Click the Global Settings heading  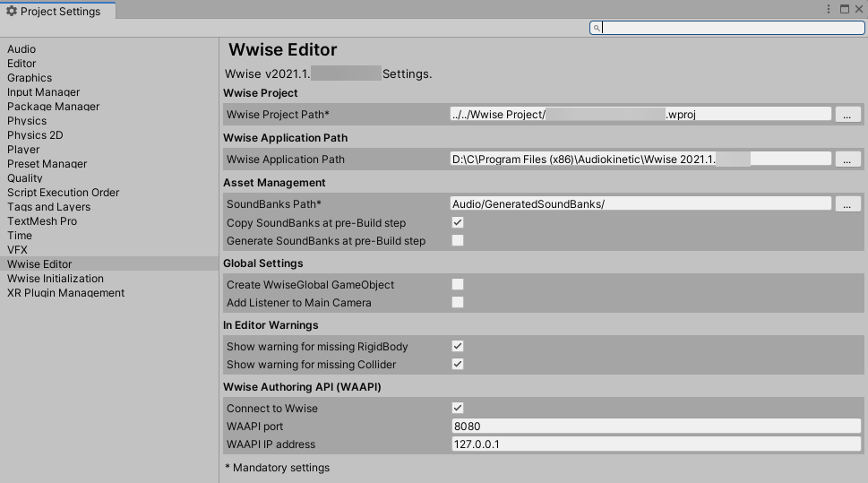click(263, 263)
